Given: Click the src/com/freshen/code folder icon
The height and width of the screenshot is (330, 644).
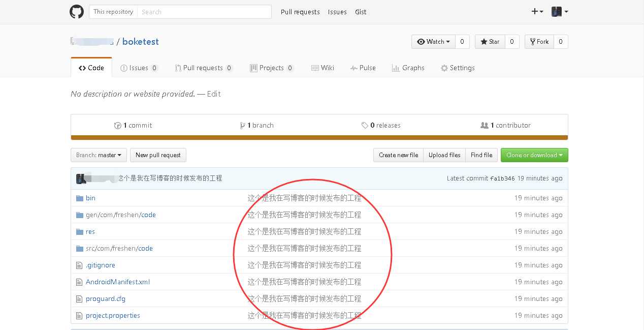Looking at the screenshot, I should point(79,249).
